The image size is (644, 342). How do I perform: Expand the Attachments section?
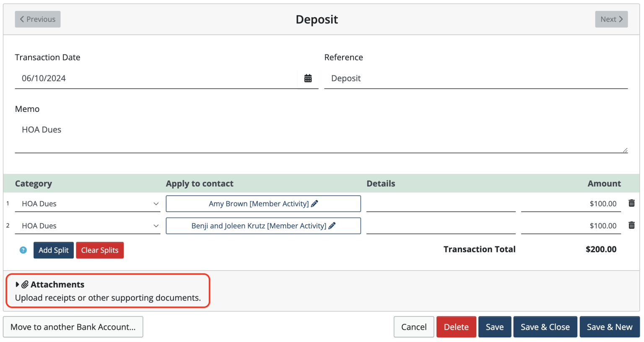(18, 284)
